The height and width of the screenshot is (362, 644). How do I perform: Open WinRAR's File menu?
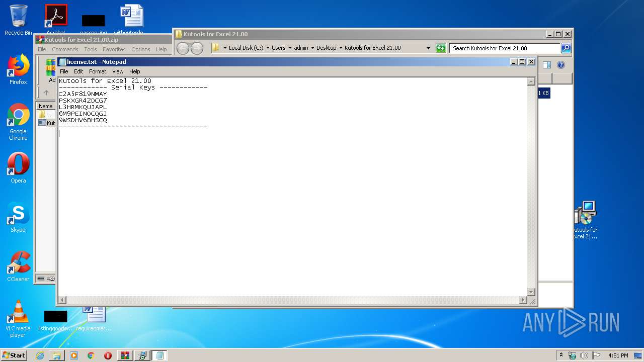coord(42,49)
